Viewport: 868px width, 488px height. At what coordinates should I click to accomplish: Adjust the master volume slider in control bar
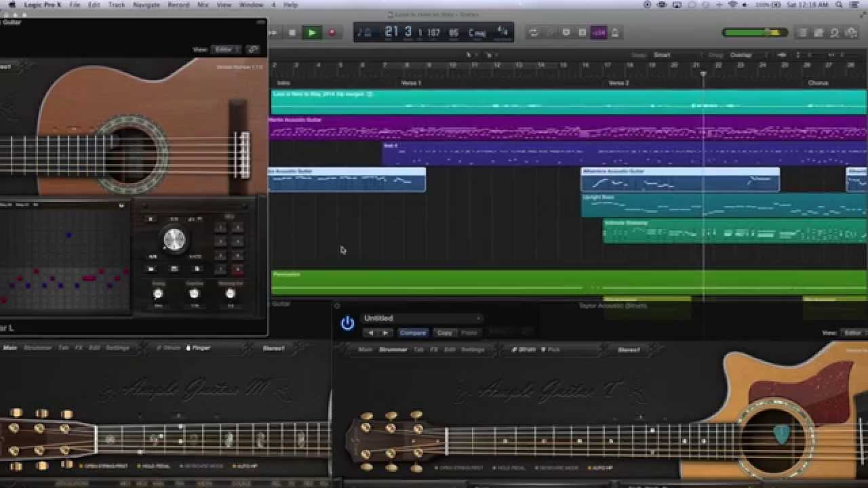(755, 33)
